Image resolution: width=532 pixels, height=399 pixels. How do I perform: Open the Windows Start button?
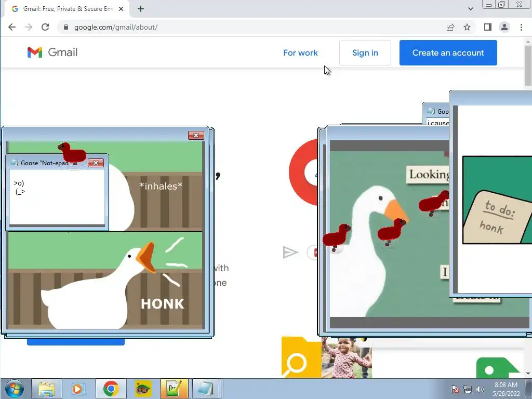(x=14, y=389)
